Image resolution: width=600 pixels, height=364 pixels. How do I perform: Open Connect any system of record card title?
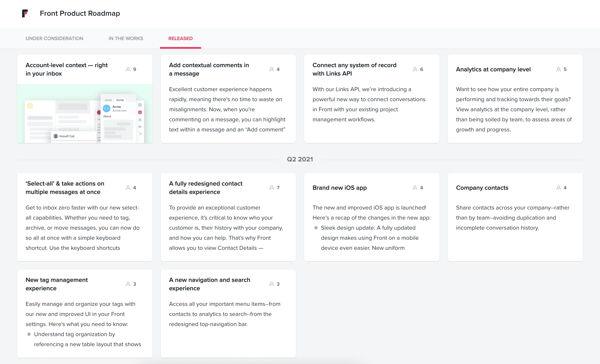coord(354,69)
